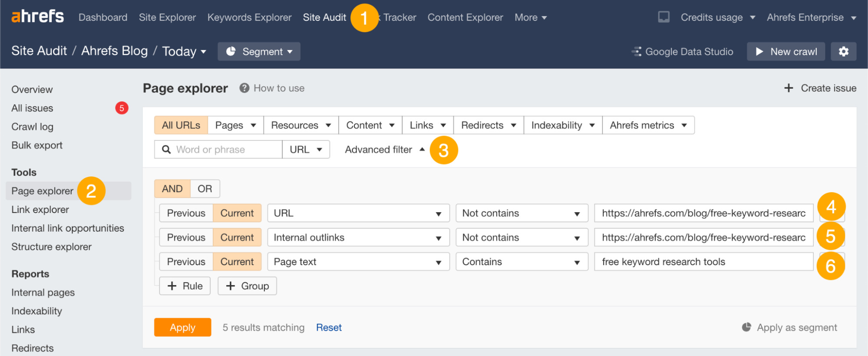This screenshot has width=868, height=356.
Task: Click the plus icon beside Create issue
Action: point(789,88)
